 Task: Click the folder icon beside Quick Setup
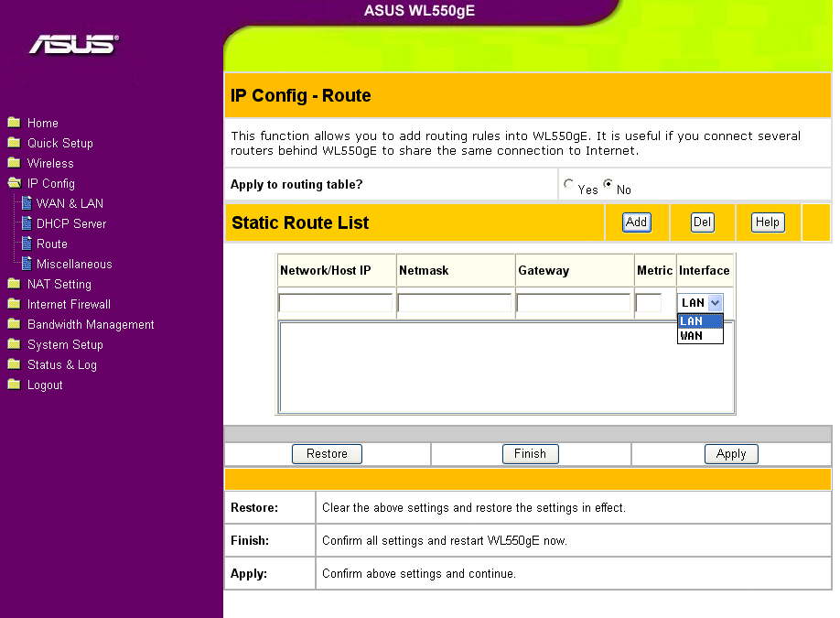[x=15, y=143]
